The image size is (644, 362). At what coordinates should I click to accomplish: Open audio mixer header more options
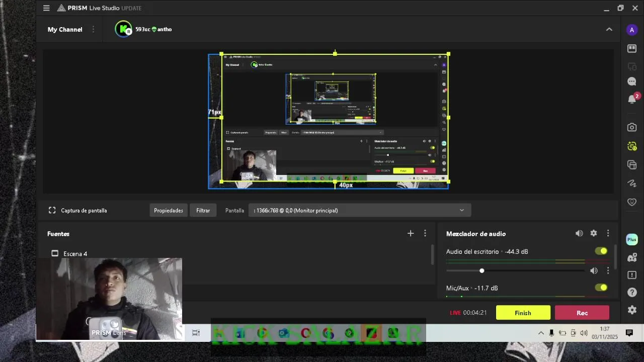(608, 233)
